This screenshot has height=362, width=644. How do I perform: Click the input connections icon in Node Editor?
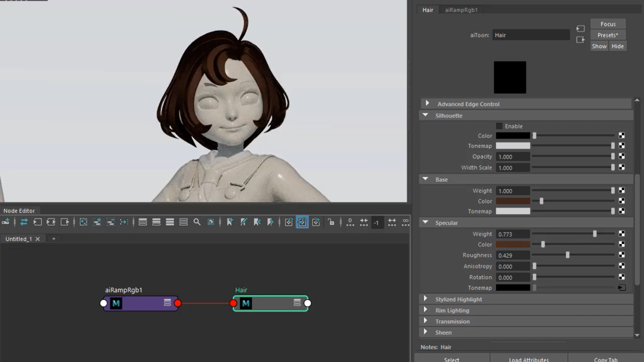[x=37, y=222]
